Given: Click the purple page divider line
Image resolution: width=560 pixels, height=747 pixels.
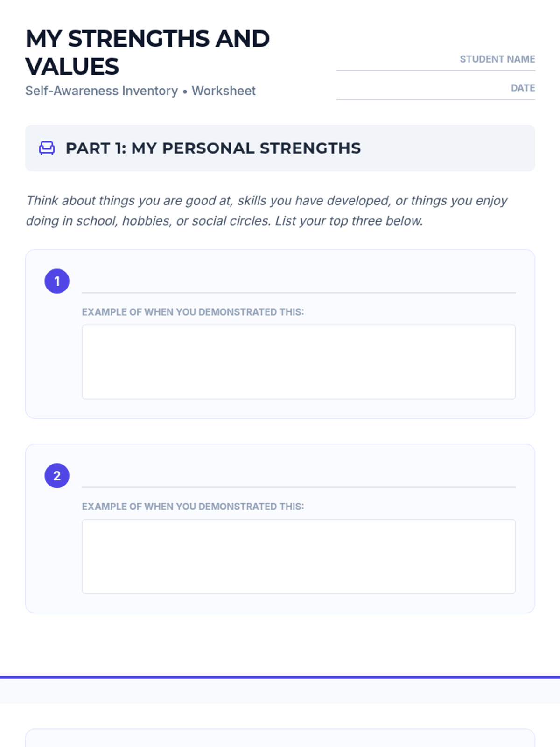Looking at the screenshot, I should click(x=280, y=677).
